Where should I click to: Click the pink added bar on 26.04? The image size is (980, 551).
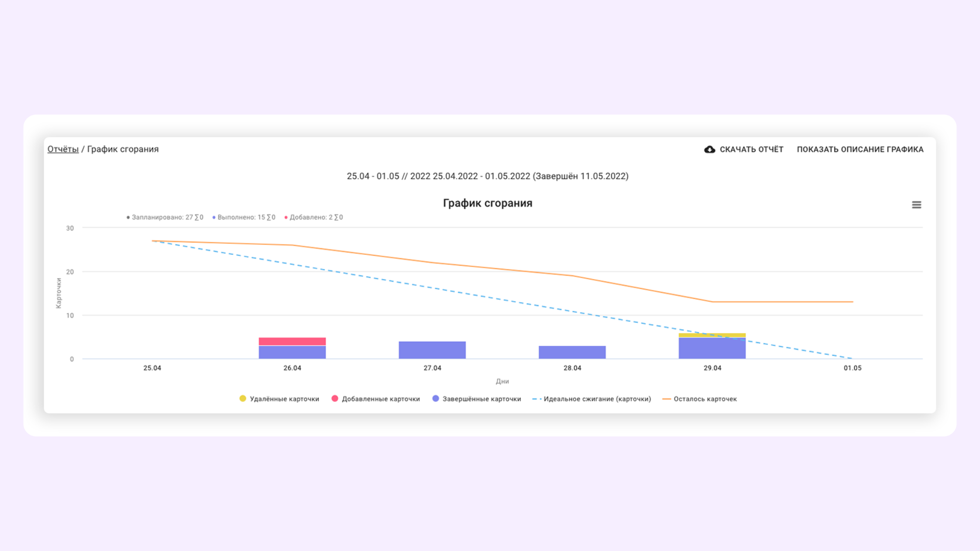292,341
